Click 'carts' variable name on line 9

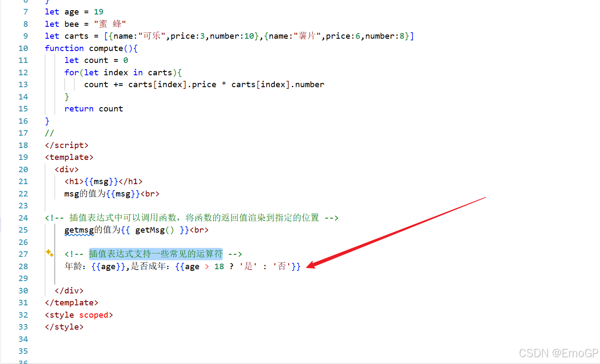coord(77,36)
